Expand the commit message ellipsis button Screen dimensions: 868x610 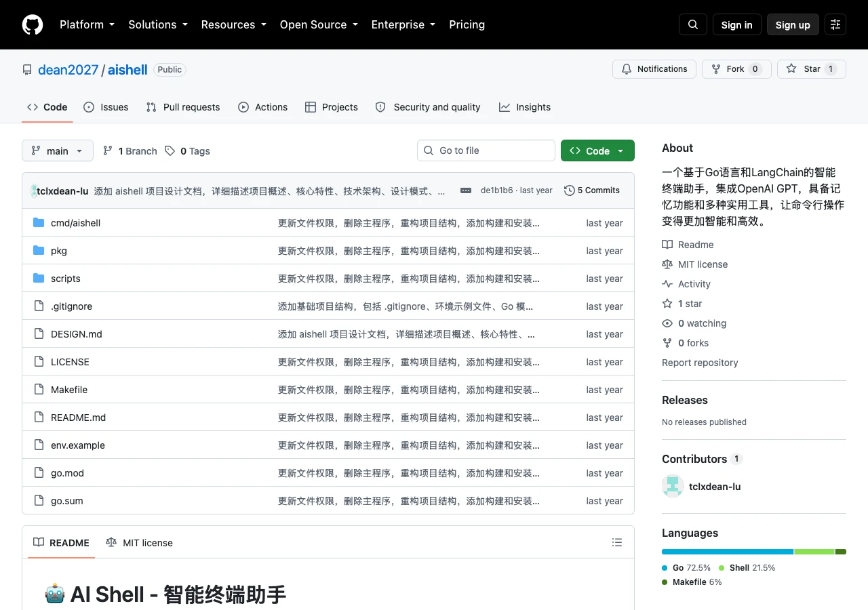(466, 190)
